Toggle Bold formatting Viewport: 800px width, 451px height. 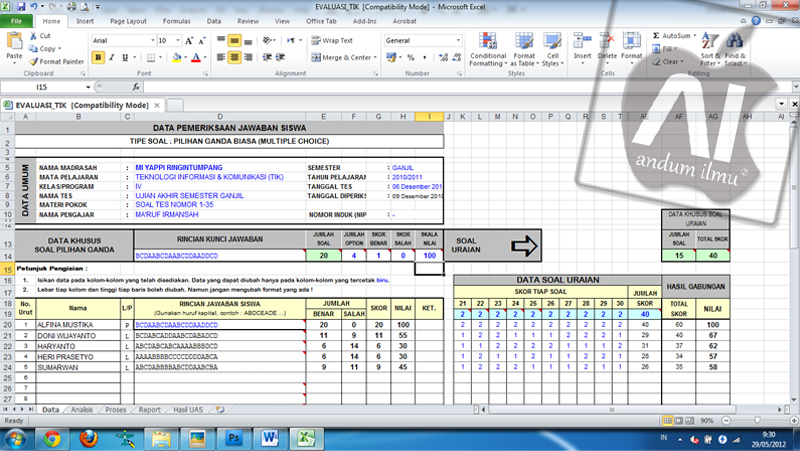pyautogui.click(x=98, y=57)
